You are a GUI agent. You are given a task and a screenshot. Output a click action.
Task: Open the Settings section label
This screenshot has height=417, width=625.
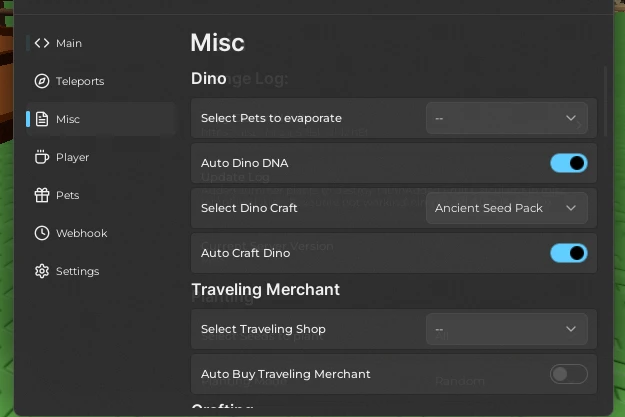pyautogui.click(x=77, y=271)
